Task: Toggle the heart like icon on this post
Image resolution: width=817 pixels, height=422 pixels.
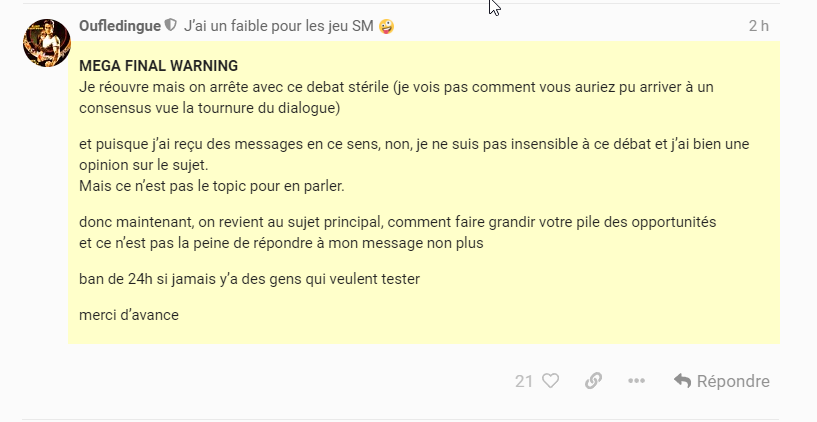Action: [x=551, y=381]
